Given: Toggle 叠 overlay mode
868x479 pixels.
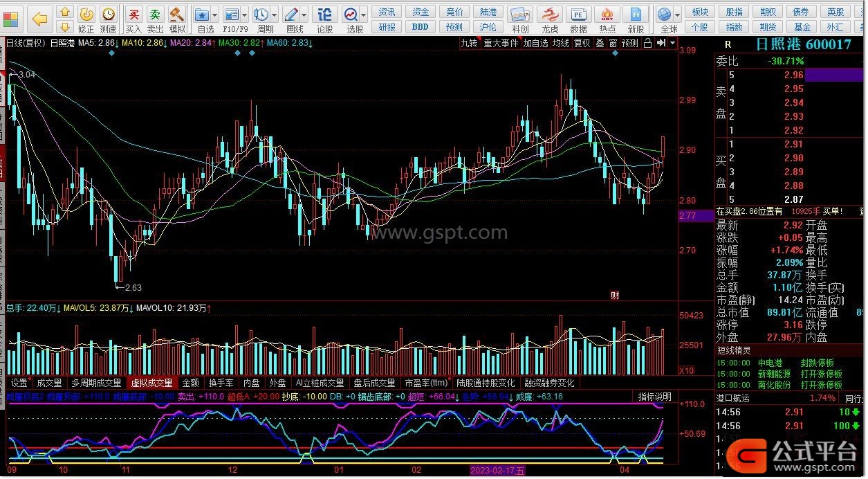Looking at the screenshot, I should point(600,43).
